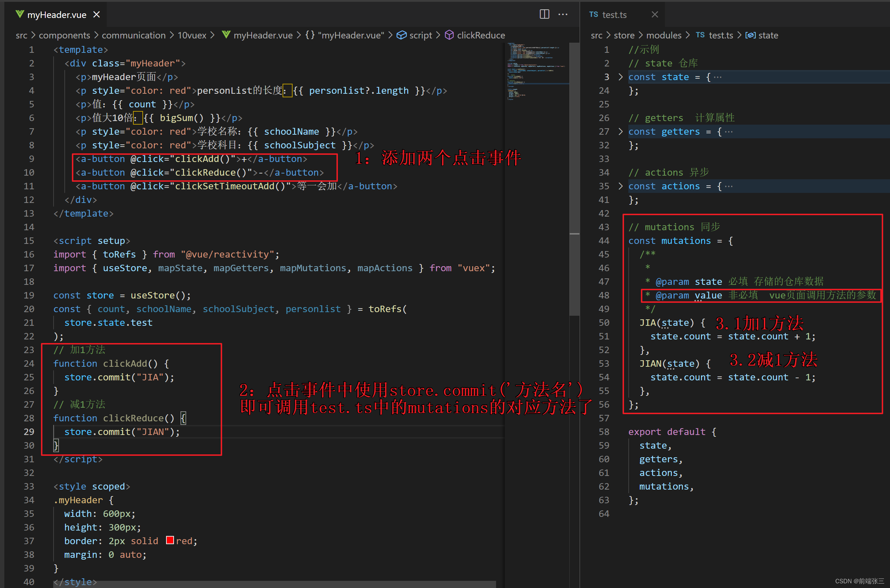Click 'JIAN(state)' mutation definition
The width and height of the screenshot is (890, 588).
[670, 364]
